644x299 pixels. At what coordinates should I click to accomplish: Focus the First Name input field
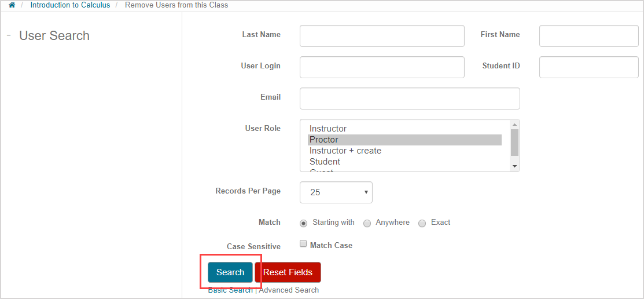click(588, 36)
